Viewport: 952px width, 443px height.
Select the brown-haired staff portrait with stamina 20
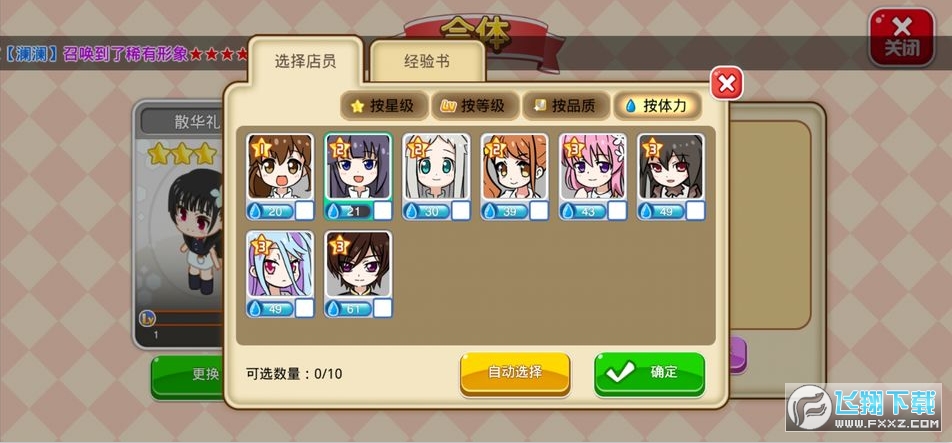point(280,167)
